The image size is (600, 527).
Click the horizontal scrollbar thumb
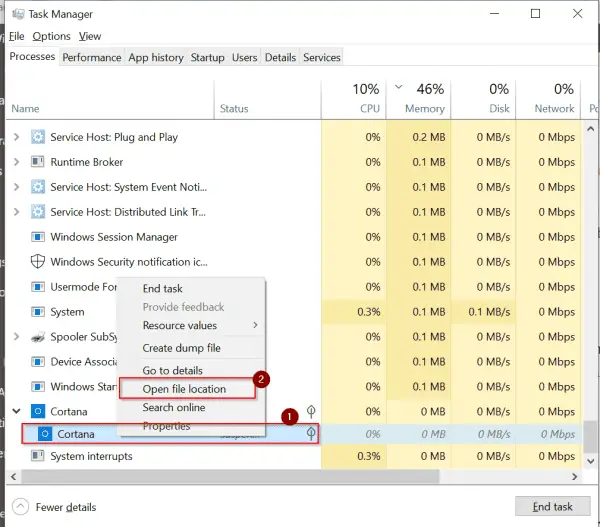click(x=230, y=476)
